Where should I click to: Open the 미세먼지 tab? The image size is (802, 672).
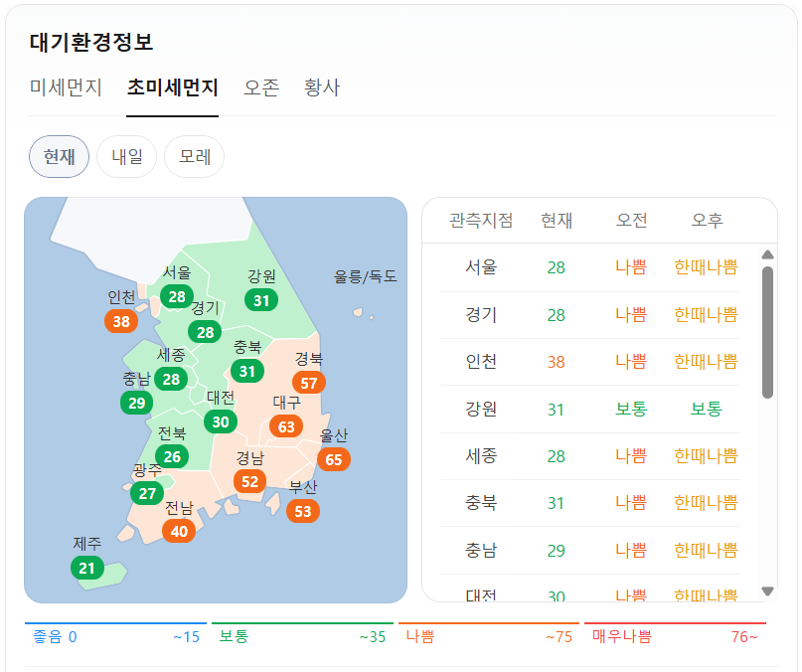(66, 87)
